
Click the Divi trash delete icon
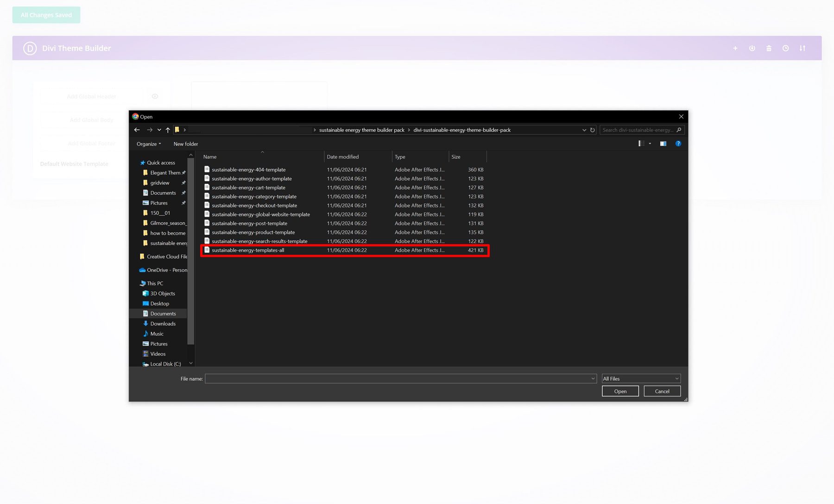click(769, 48)
